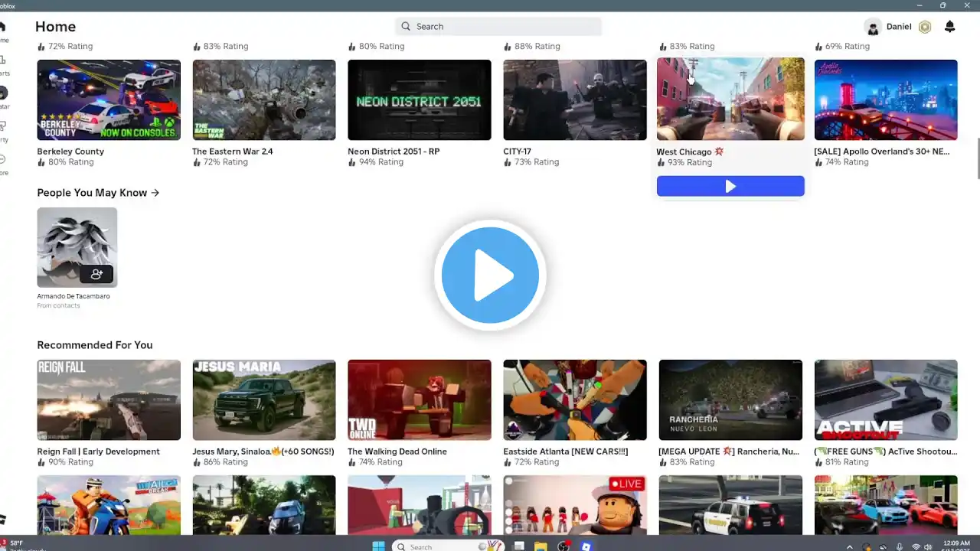Click the "Neon District 2051 - RP" title
This screenshot has height=551, width=980.
[394, 152]
